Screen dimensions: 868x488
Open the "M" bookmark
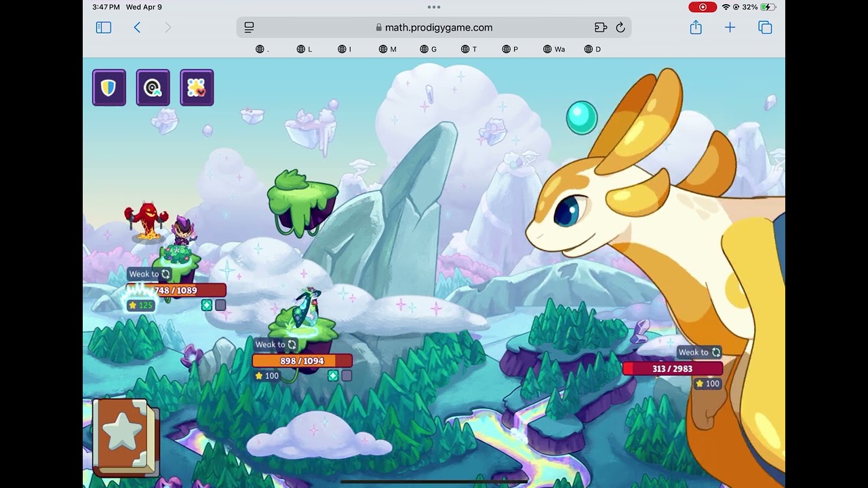pos(388,49)
